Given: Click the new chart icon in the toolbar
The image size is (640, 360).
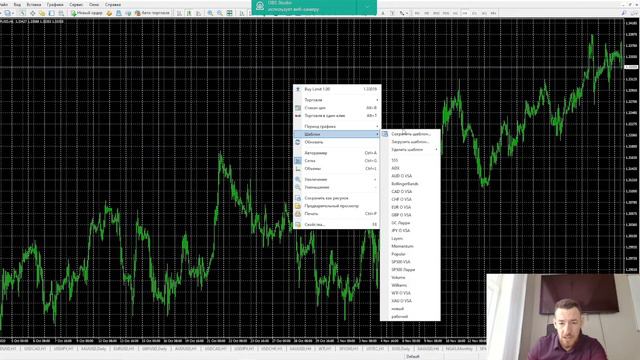Looking at the screenshot, I should [7, 13].
